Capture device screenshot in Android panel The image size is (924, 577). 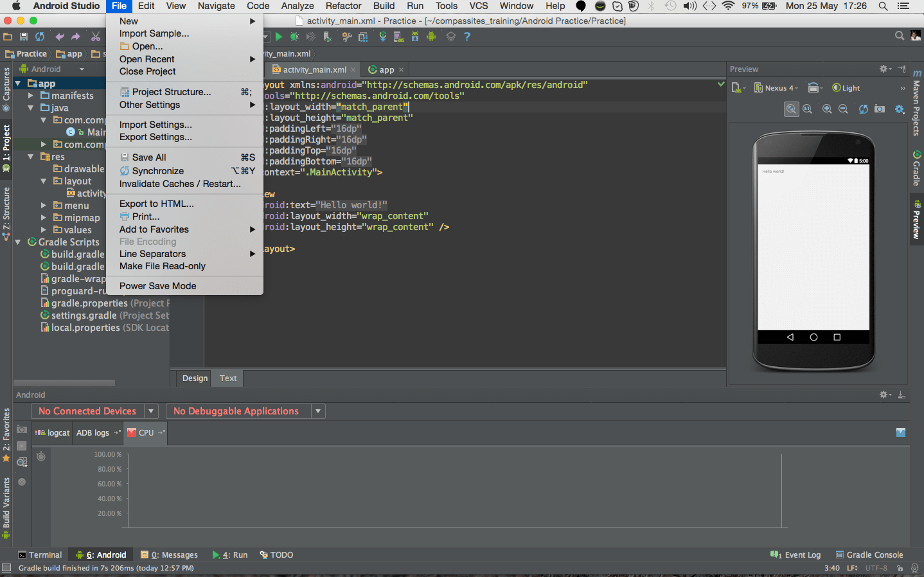(22, 429)
